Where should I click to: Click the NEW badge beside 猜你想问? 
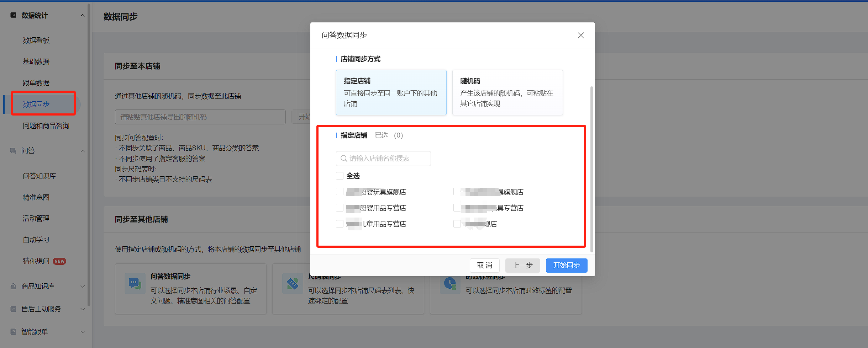(x=59, y=261)
